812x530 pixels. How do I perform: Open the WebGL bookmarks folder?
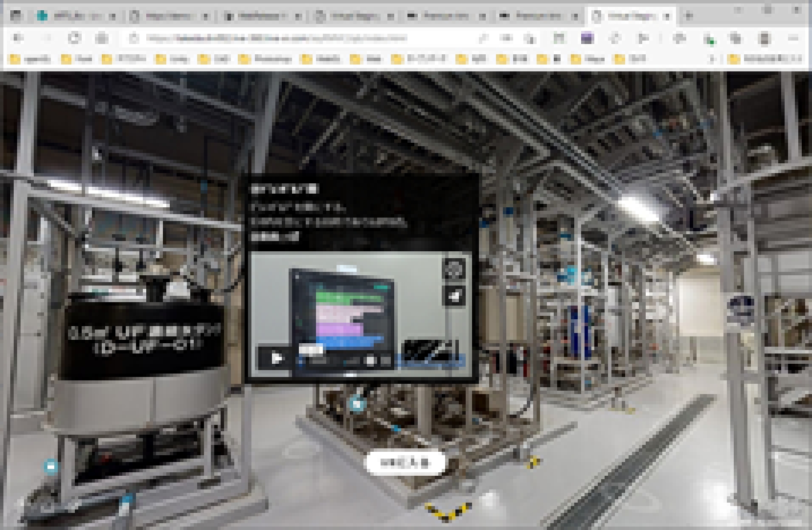[321, 59]
